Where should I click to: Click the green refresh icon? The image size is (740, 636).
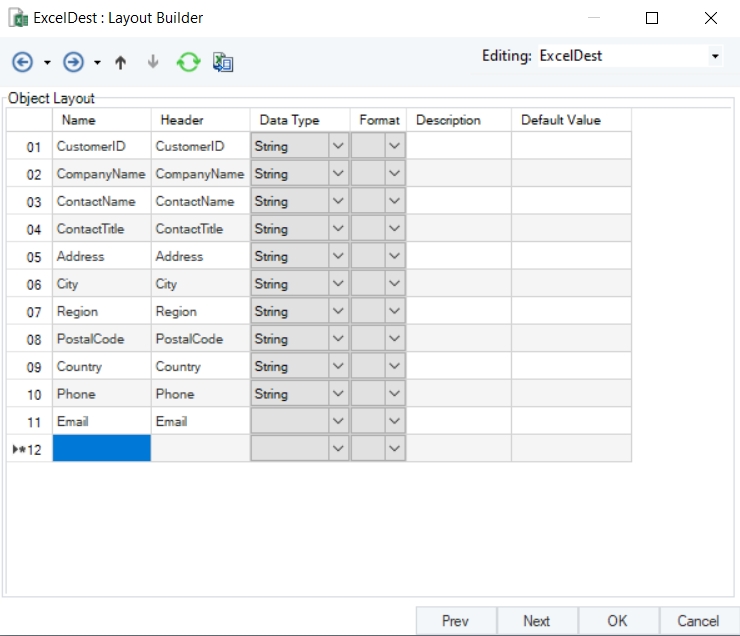(x=188, y=62)
